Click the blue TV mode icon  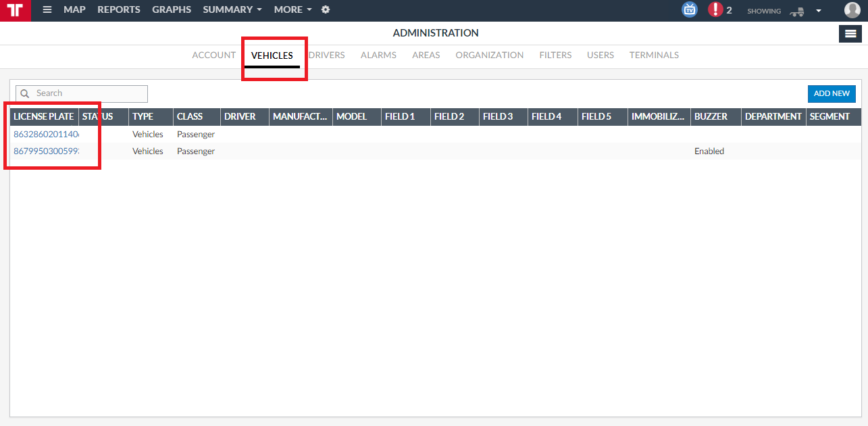point(690,10)
